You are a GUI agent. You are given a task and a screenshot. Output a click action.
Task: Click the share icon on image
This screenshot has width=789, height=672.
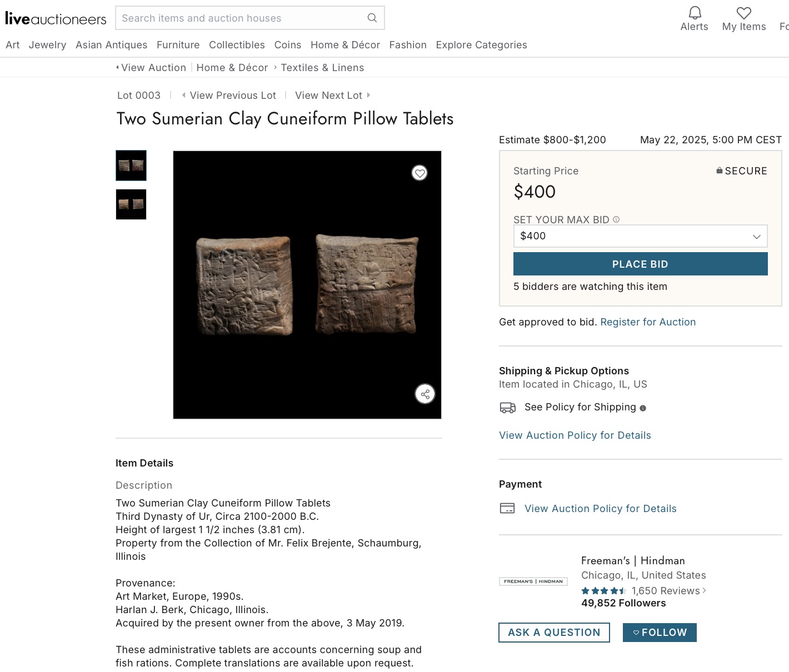pos(425,394)
